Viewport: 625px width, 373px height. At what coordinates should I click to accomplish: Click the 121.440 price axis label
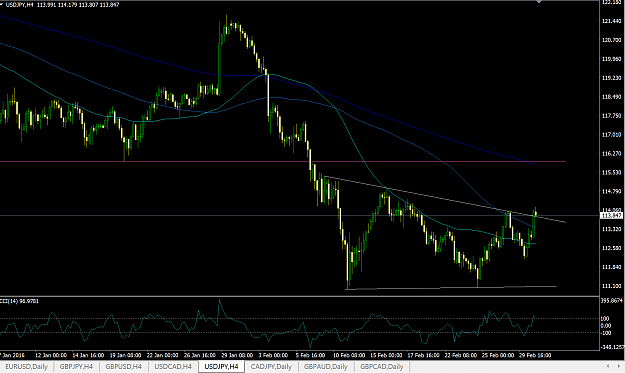(x=611, y=21)
